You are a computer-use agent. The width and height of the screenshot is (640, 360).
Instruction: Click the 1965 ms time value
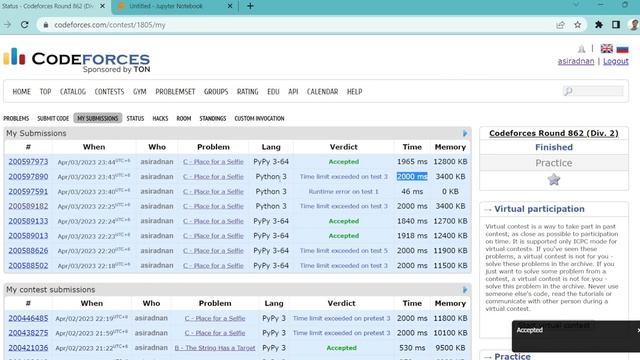point(412,162)
